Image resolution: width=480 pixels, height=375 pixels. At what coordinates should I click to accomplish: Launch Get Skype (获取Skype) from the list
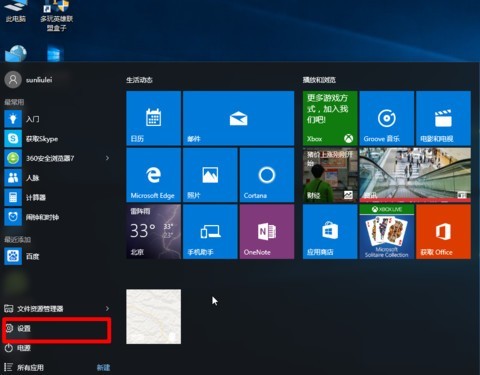(x=57, y=138)
